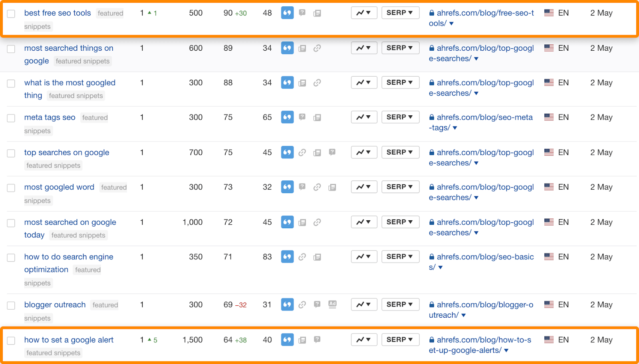Click the US flag icon on the 'top searches on google' row

549,152
